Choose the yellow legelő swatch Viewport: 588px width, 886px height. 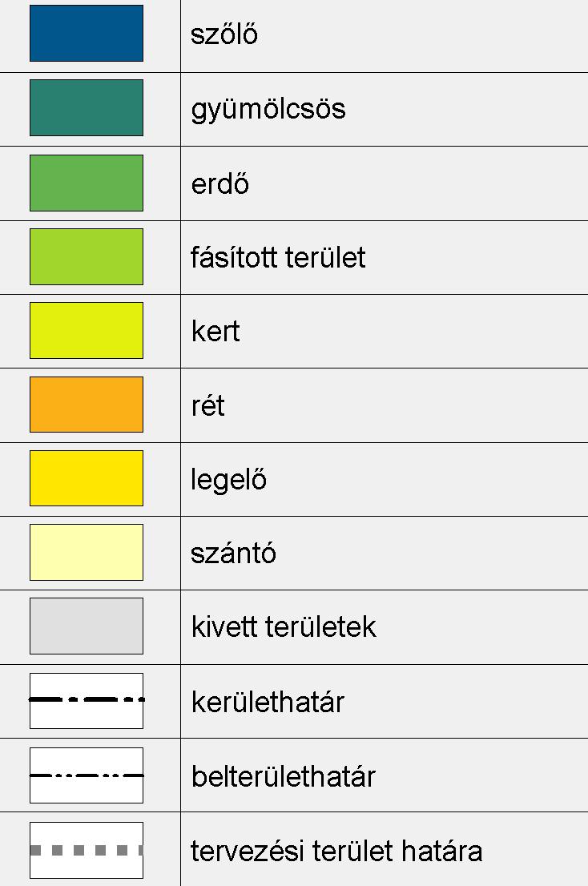(x=87, y=478)
